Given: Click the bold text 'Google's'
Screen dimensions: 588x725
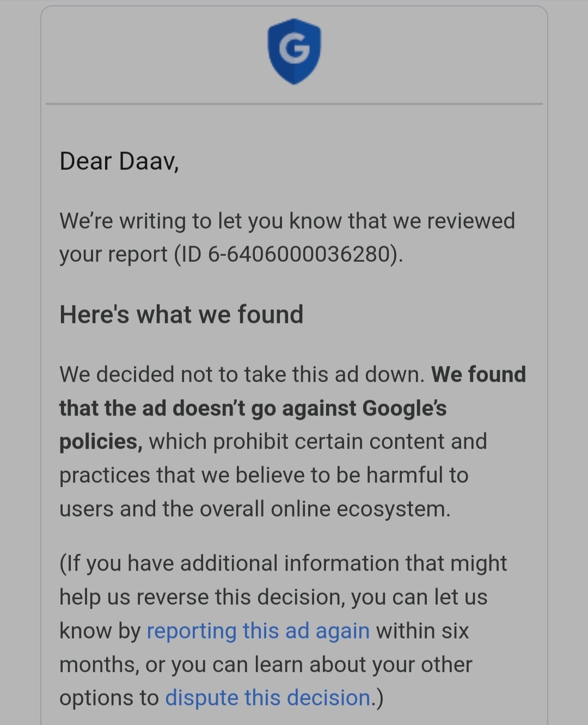Looking at the screenshot, I should coord(404,408).
